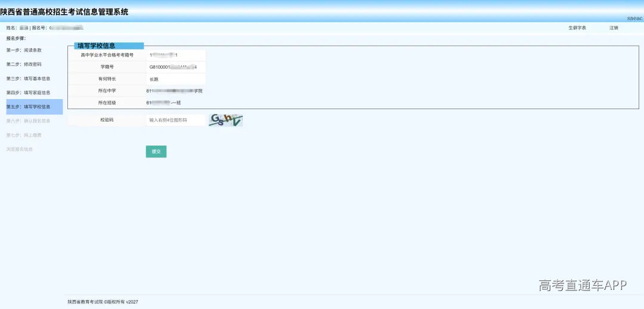Click the 学籍号 label
The width and height of the screenshot is (644, 309).
(107, 67)
